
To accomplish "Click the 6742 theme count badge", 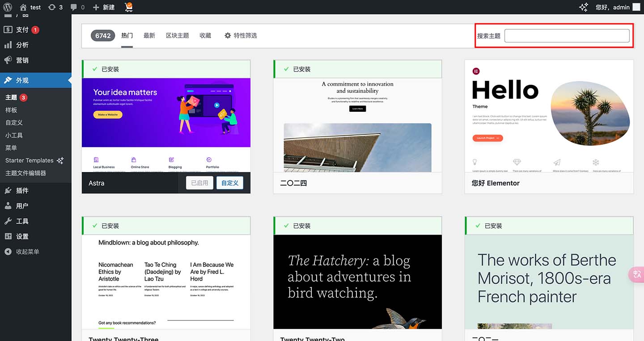I will (x=103, y=36).
